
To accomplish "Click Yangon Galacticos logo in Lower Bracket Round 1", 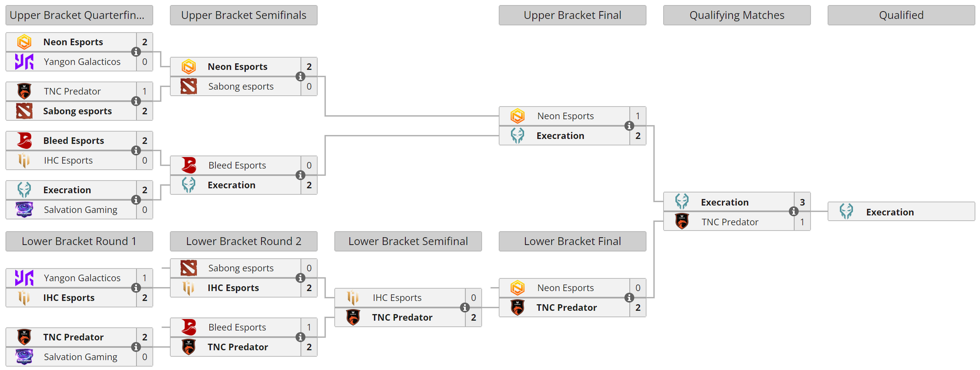I will [x=24, y=278].
